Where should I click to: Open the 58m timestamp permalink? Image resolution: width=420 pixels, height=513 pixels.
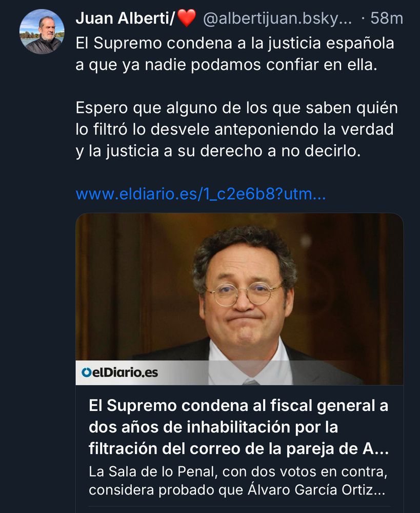click(387, 18)
